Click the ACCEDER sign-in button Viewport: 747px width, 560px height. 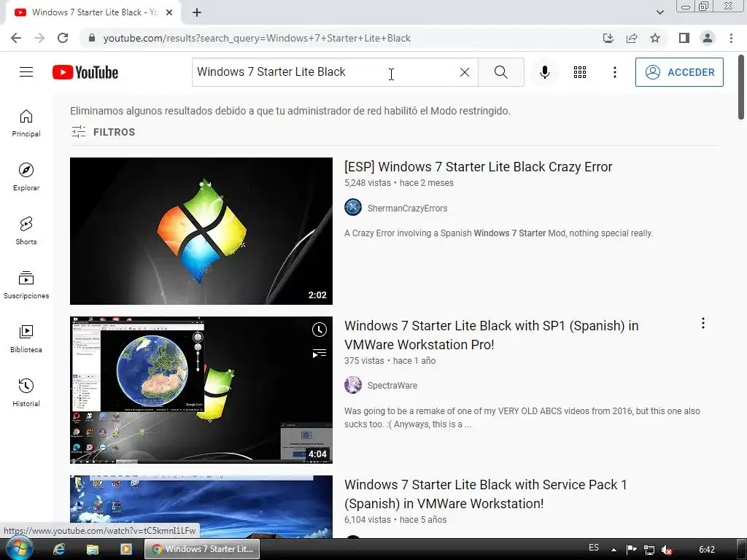[x=679, y=72]
